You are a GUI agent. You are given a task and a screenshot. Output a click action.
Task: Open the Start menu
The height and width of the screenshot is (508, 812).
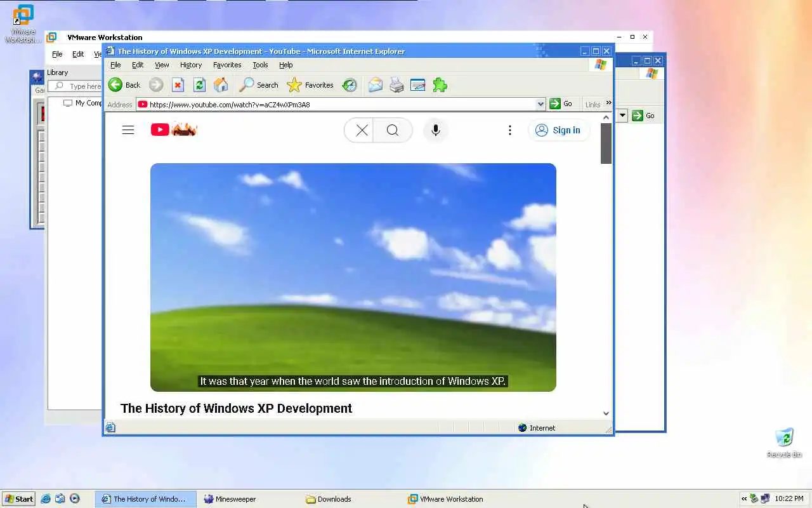(18, 499)
